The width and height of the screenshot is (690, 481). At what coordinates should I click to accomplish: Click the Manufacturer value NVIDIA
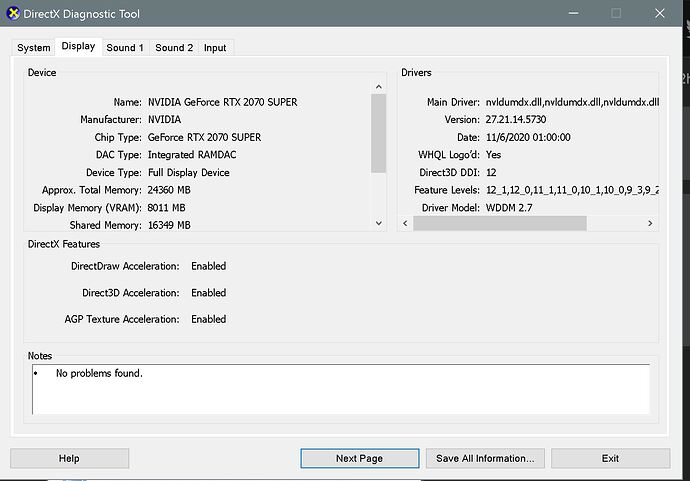(165, 120)
